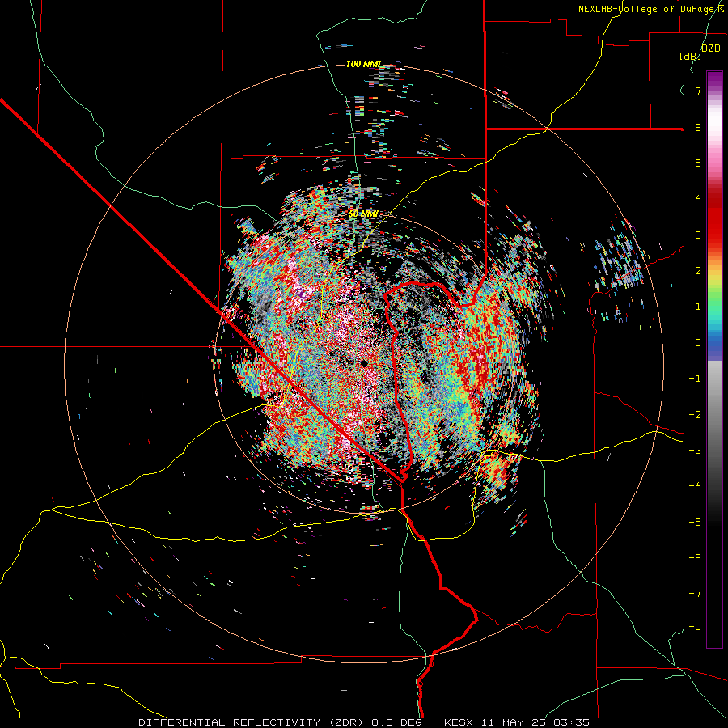The width and height of the screenshot is (728, 728).
Task: Click the positive 3 dB tick label
Action: (698, 235)
